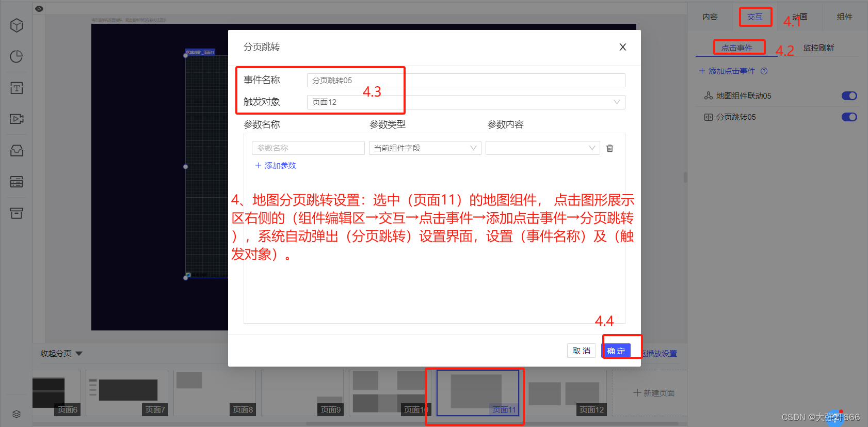Open the archive box icon in sidebar

coord(17,213)
